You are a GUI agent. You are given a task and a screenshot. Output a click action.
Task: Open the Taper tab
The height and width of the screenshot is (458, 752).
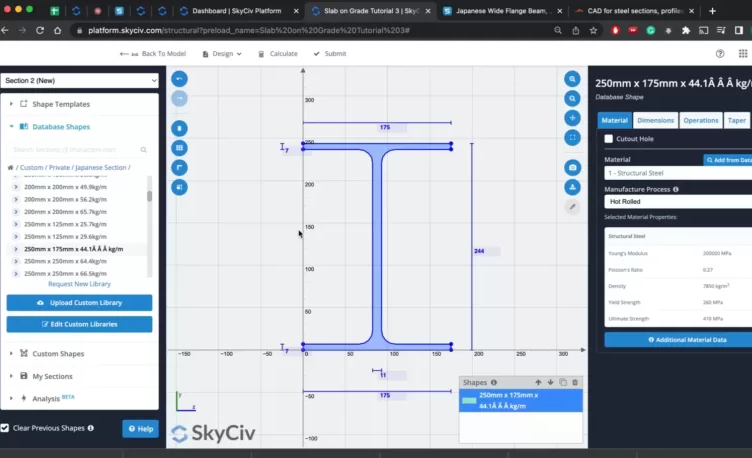point(737,120)
